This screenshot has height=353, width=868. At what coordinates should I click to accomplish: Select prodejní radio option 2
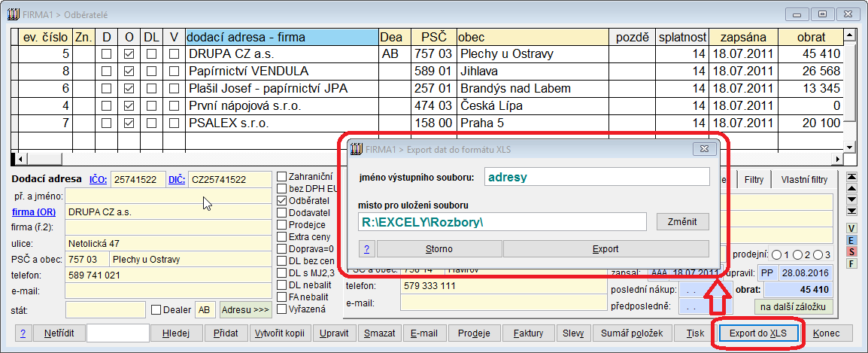[797, 255]
